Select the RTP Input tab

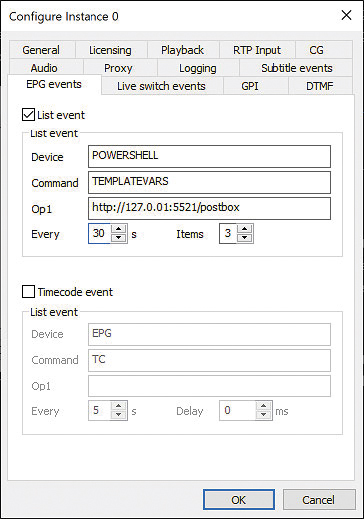[x=257, y=50]
